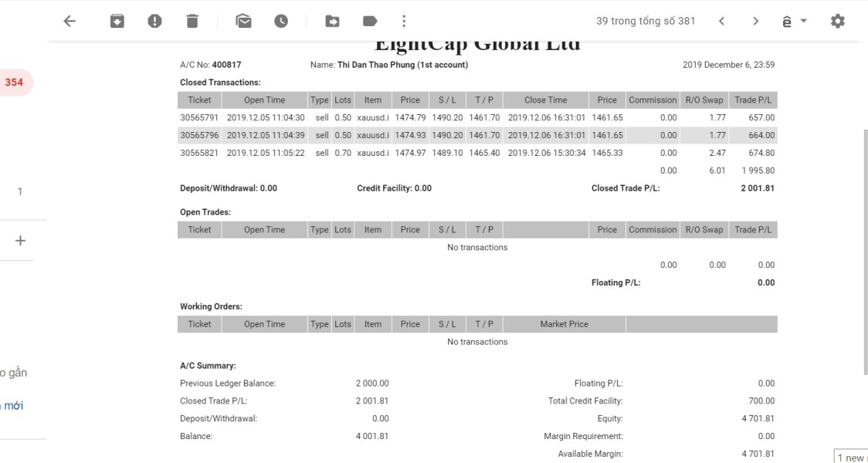Click the Previous Ledger Balance value 2 000.00
Image resolution: width=868 pixels, height=463 pixels.
372,384
